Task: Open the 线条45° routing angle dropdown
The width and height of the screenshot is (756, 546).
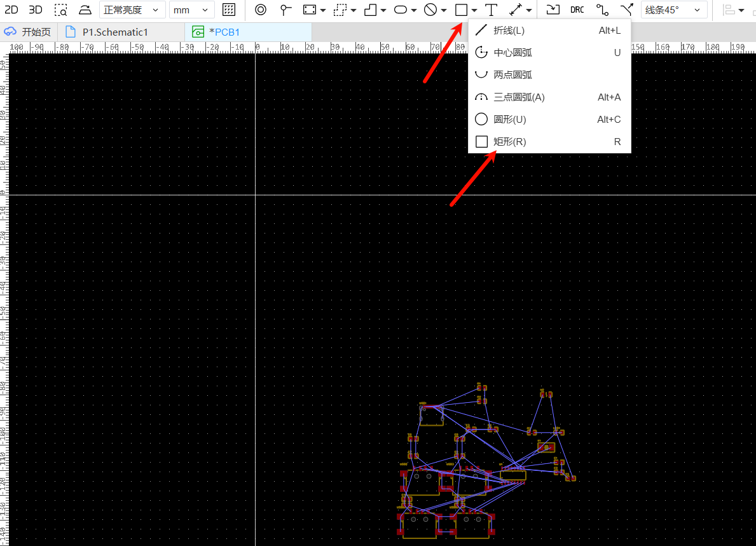Action: tap(674, 10)
